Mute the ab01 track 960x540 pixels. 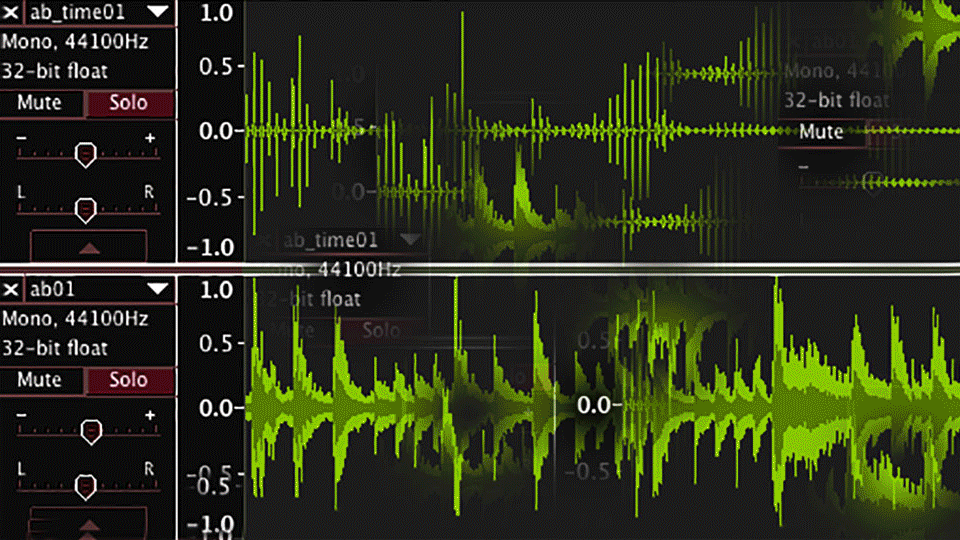[40, 380]
